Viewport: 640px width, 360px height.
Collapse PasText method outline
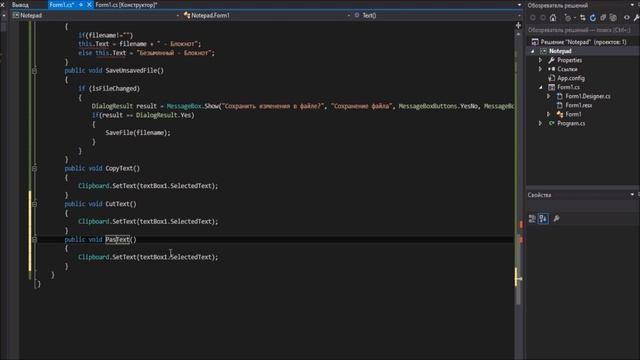pos(34,240)
